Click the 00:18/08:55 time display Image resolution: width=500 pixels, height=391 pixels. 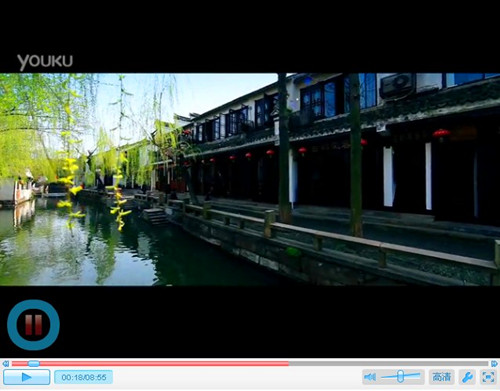84,377
